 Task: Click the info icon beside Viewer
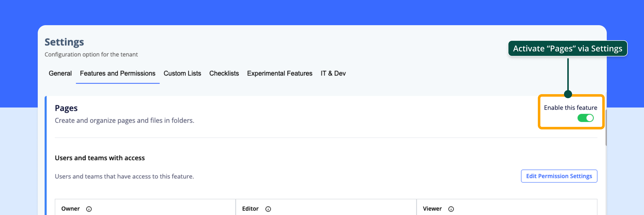(451, 209)
